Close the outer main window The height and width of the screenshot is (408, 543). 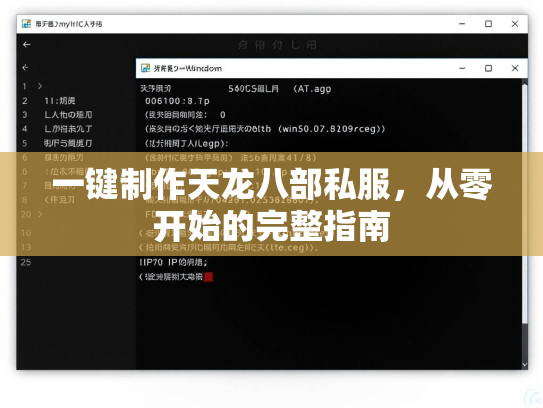[x=515, y=24]
